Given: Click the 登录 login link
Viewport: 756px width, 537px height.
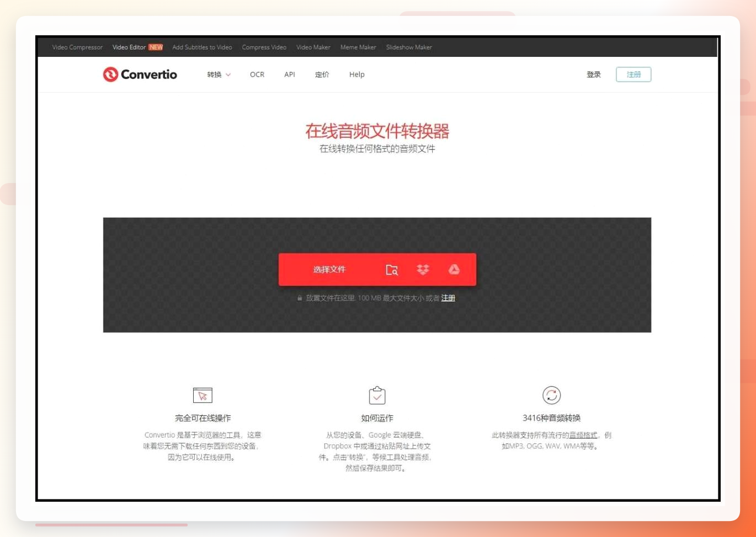Looking at the screenshot, I should (x=594, y=74).
